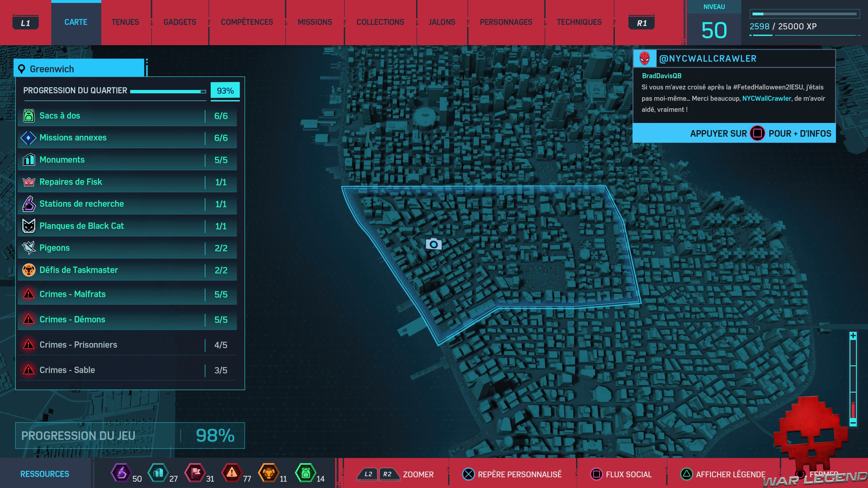This screenshot has width=868, height=488.
Task: Click the FLUX SOCIAL button
Action: coord(622,474)
